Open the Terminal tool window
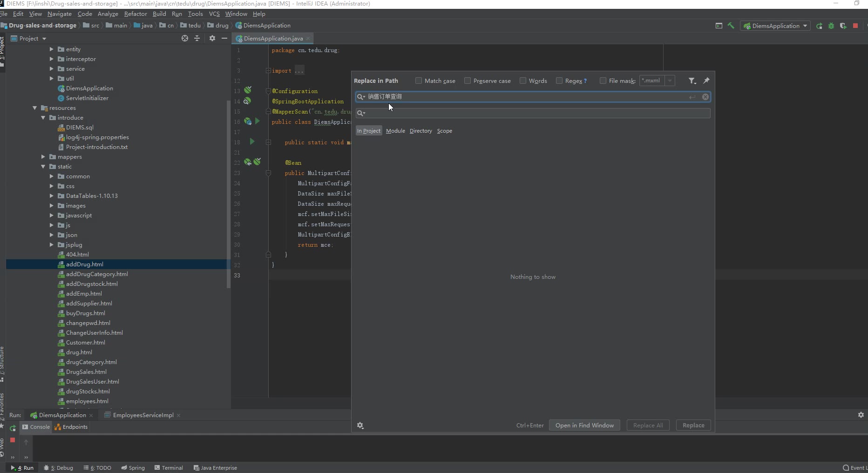 tap(169, 468)
